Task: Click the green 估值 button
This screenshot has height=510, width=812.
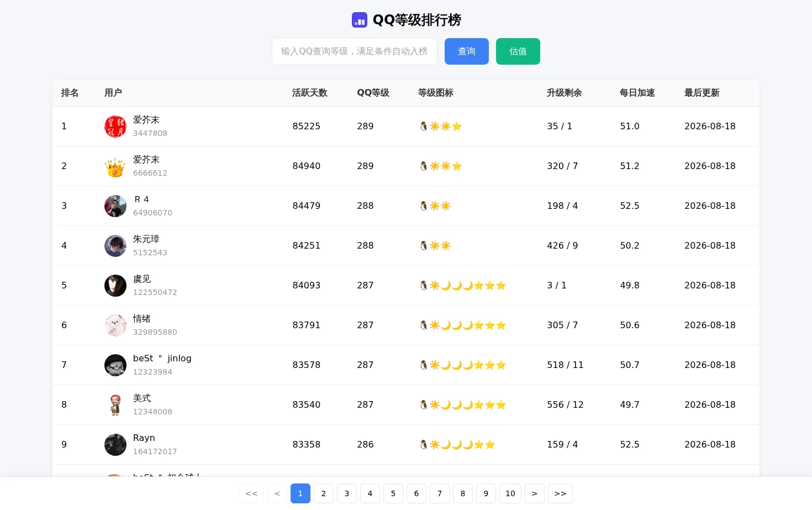Action: coord(518,51)
